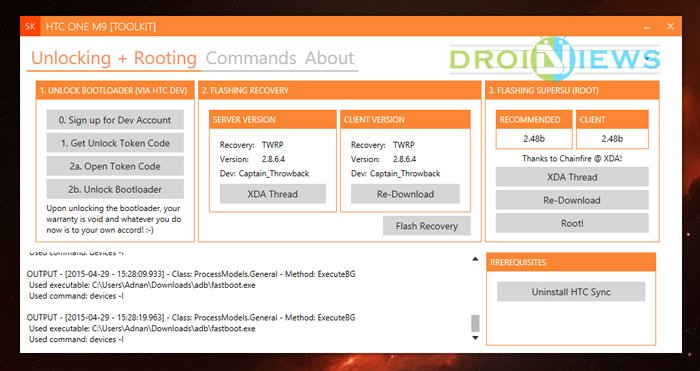Click Thanks to Chainfire @ XDA! text
Screen dimensions: 700x371
click(572, 158)
